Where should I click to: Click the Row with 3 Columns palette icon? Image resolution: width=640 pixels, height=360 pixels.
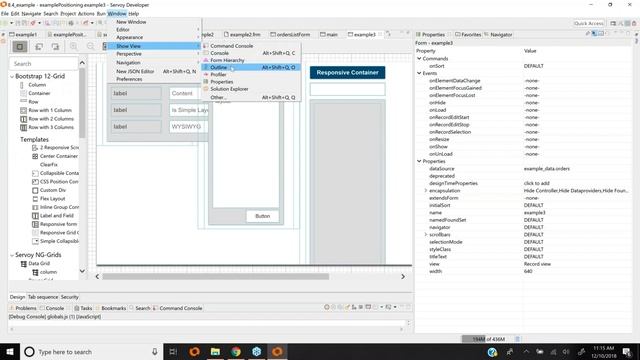point(23,127)
